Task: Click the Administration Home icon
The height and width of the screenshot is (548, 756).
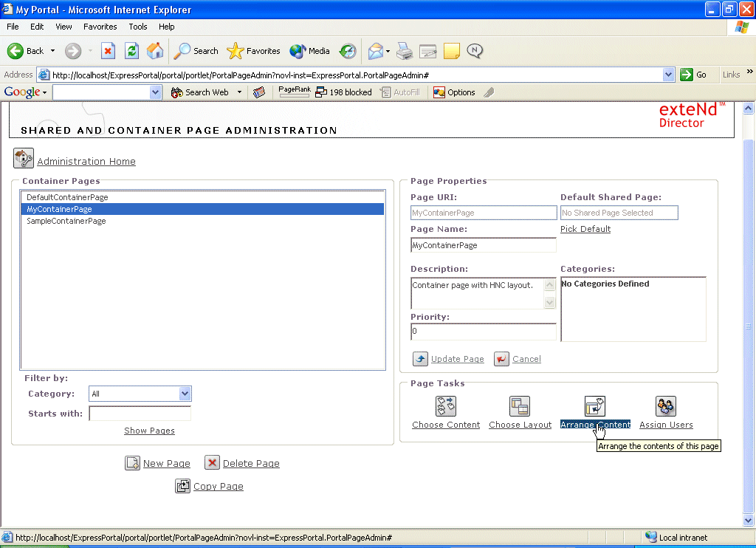Action: (x=23, y=158)
